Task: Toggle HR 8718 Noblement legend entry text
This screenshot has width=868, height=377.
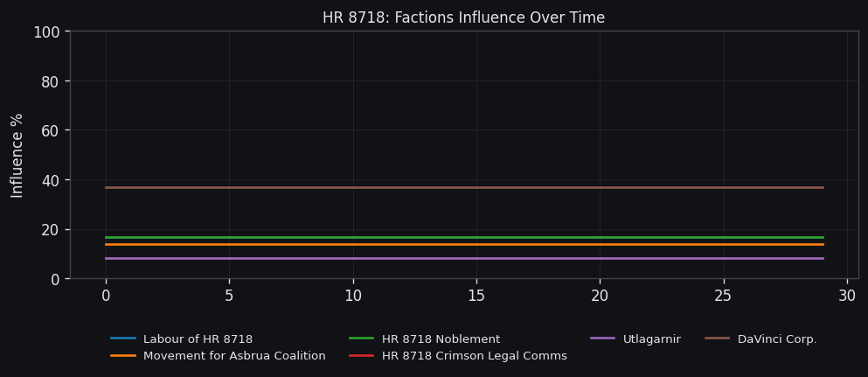Action: click(441, 339)
